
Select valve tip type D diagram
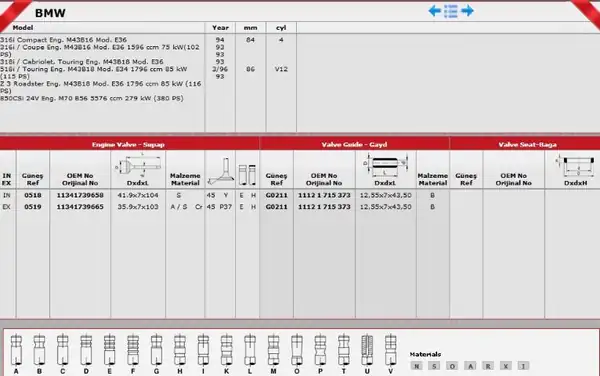click(x=86, y=350)
